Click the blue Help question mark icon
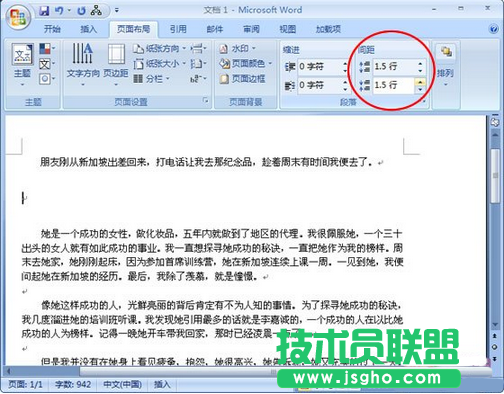The height and width of the screenshot is (394, 504). (493, 29)
